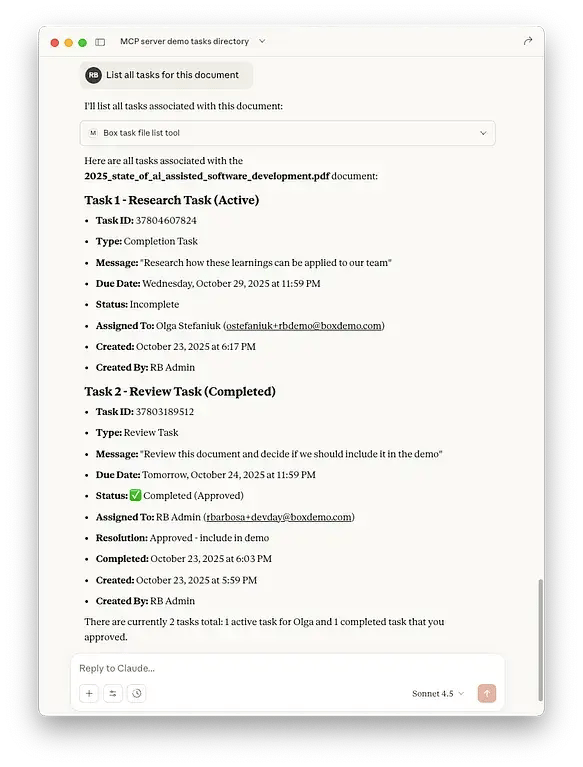Click the MCP icon beside Box task tool
This screenshot has width=583, height=767.
(x=93, y=133)
